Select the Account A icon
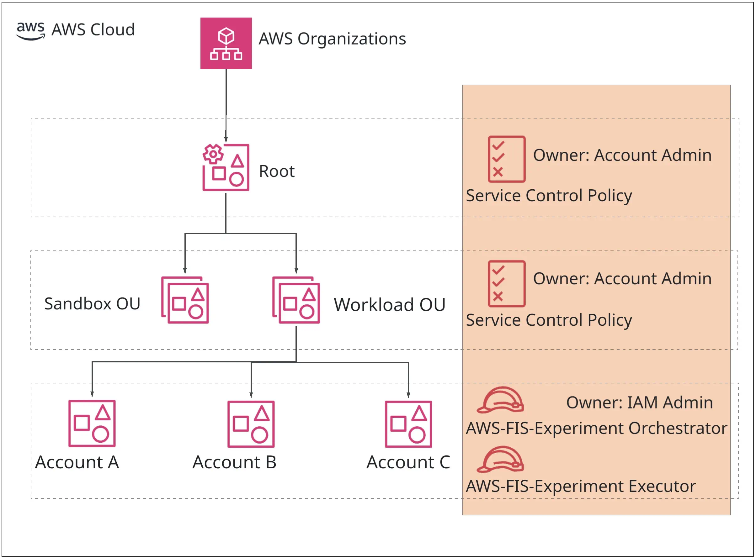Screen dimensions: 756x558 tap(92, 424)
